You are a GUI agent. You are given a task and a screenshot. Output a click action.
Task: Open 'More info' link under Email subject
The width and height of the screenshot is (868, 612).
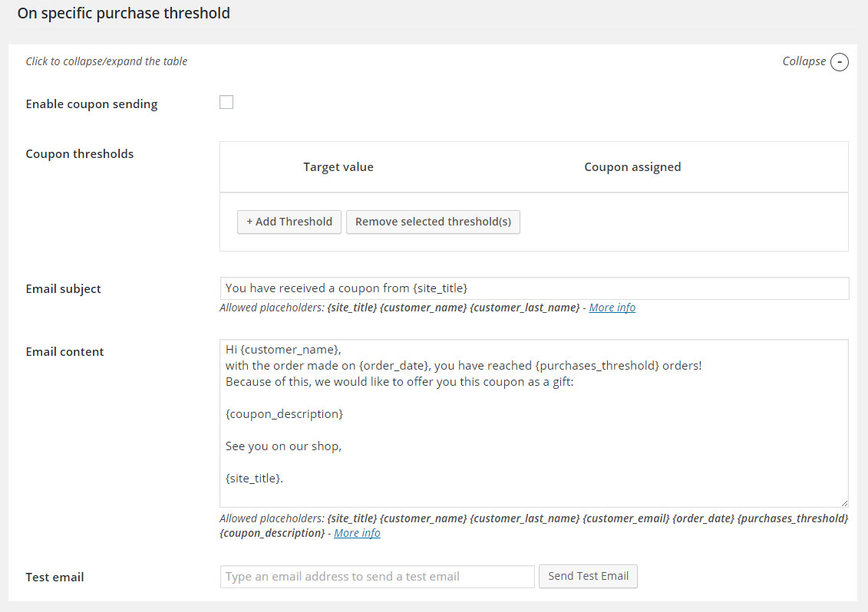612,308
